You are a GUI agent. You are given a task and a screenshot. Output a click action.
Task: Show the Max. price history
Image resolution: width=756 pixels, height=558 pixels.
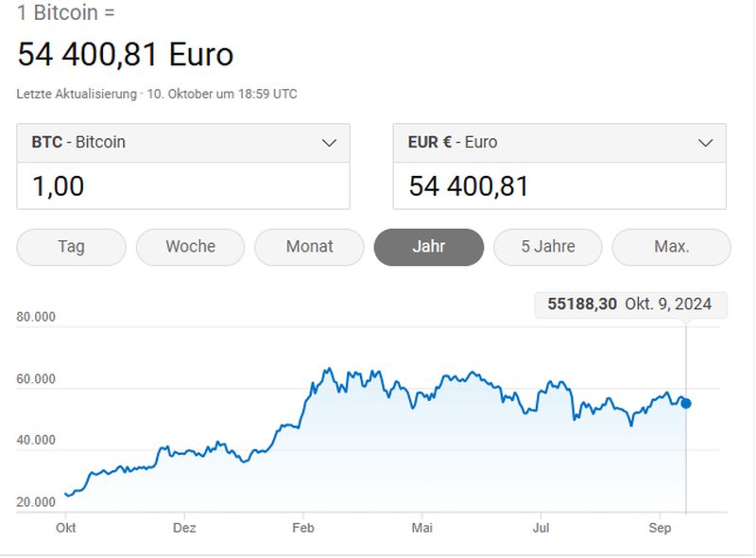[x=671, y=247]
